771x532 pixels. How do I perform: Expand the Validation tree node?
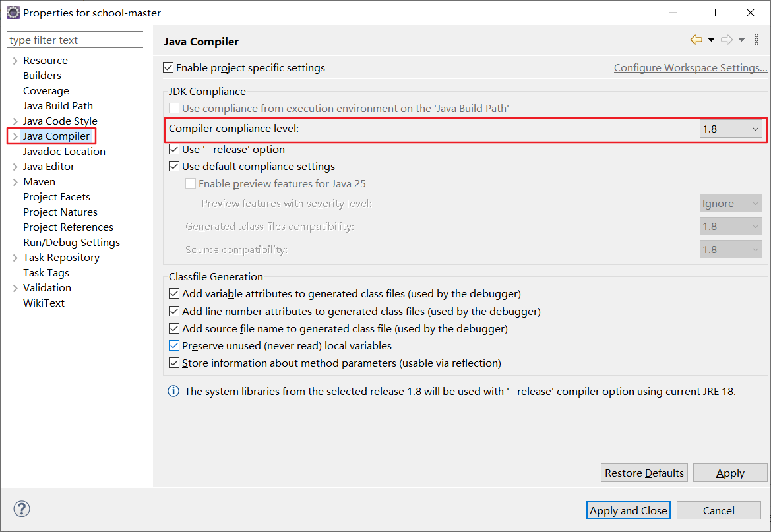pos(15,288)
